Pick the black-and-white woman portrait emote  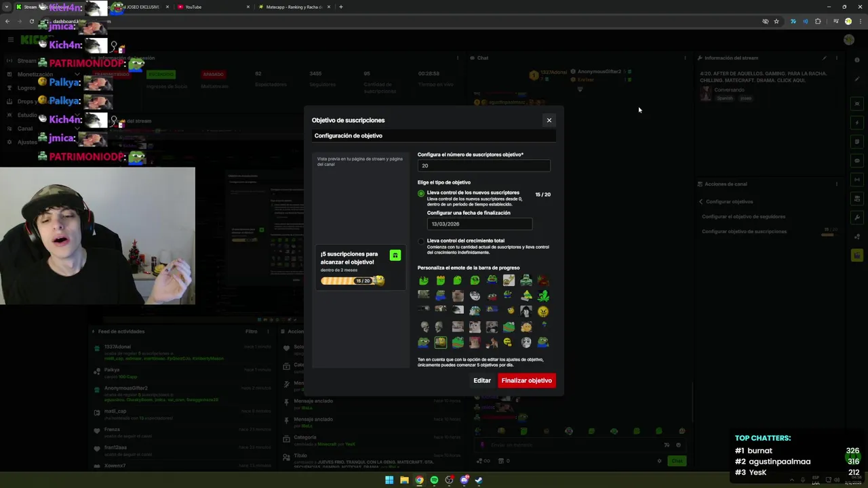[526, 311]
